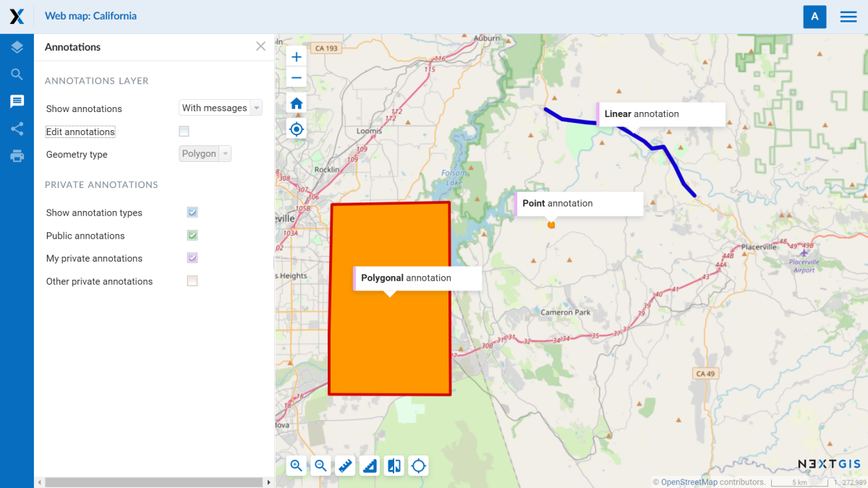The width and height of the screenshot is (868, 488).
Task: Open the Geometry type dropdown
Action: (203, 153)
